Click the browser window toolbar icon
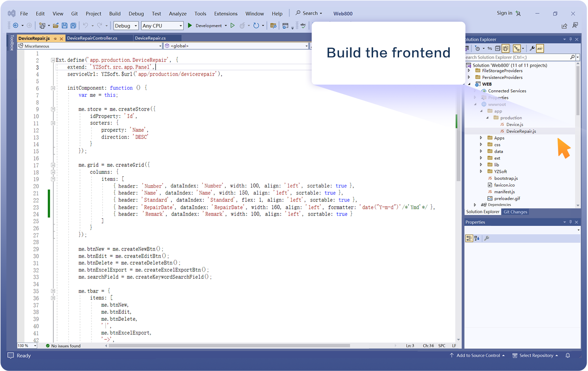Screen dimensions: 588x371 pos(285,26)
